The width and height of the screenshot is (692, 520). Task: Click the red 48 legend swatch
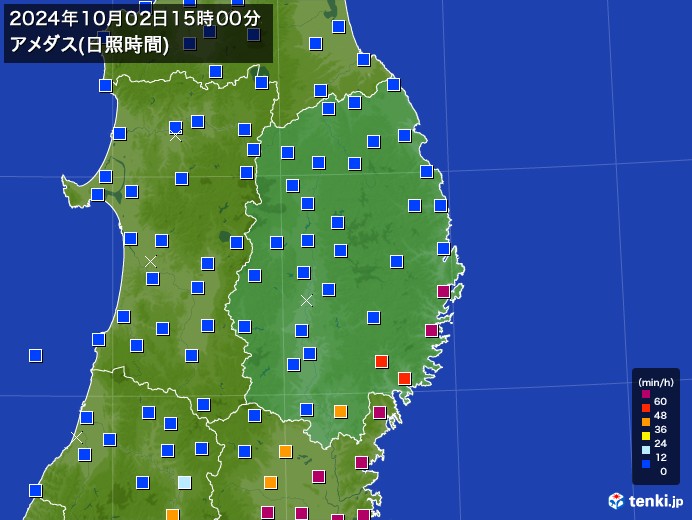click(x=646, y=408)
